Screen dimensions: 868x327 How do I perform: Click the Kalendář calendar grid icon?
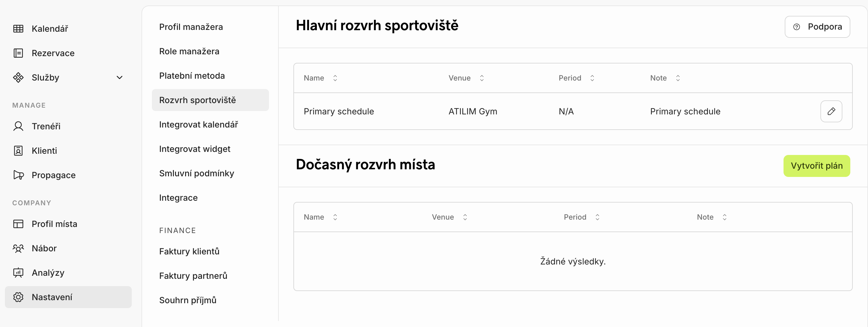(18, 29)
